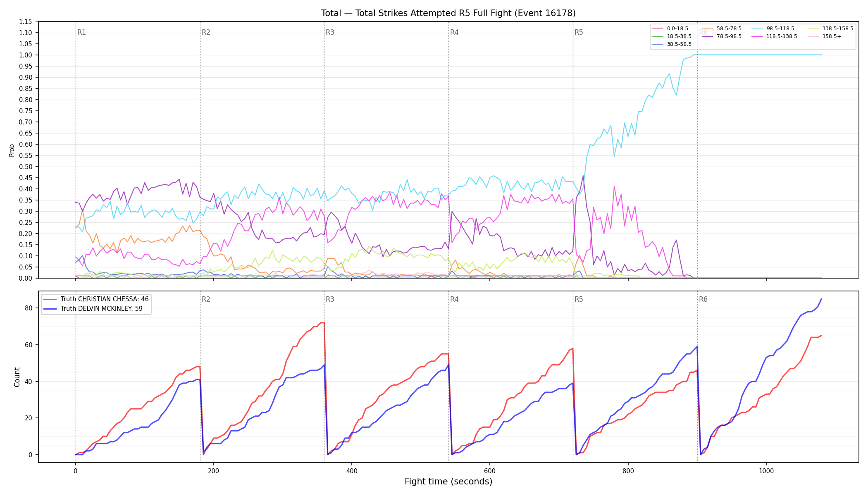Click the R5 round marker in the Count chart
This screenshot has width=868, height=496.
[579, 299]
